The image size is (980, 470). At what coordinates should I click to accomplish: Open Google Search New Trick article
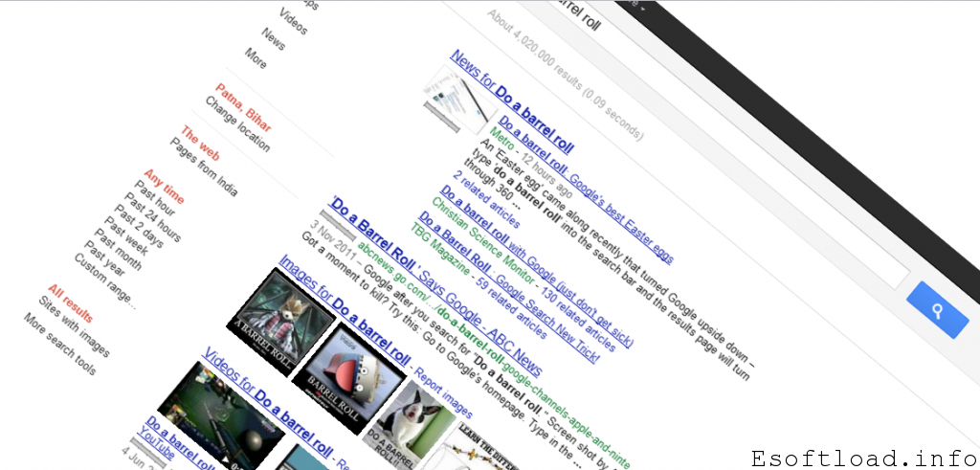509,286
